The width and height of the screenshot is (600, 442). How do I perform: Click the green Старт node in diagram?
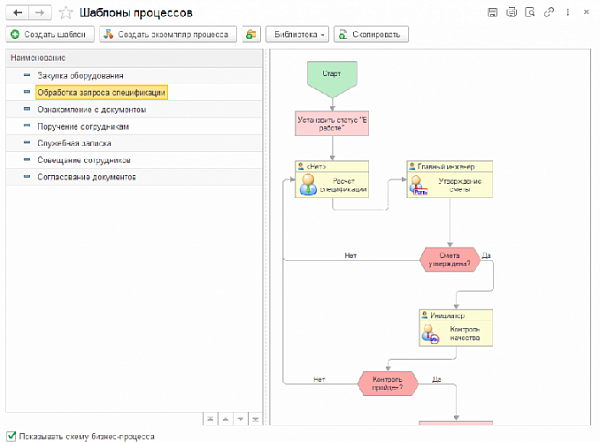point(332,79)
